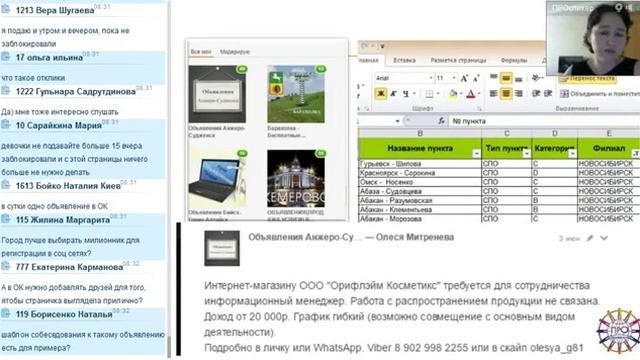
Task: Expand the font color dropdown arrow
Action: 479,94
